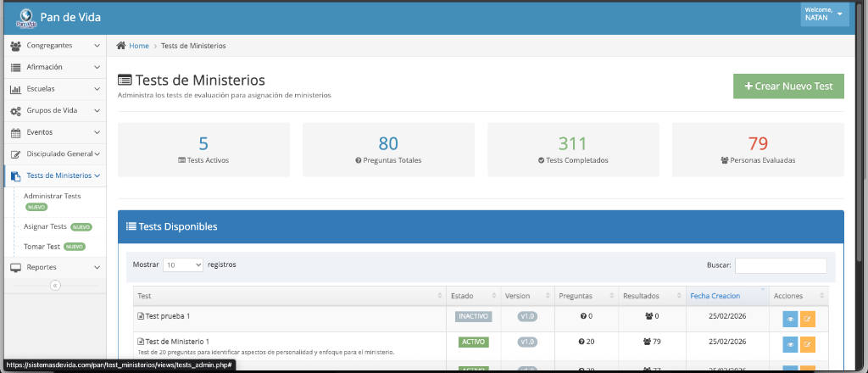Click the Congregantes people icon in sidebar
This screenshot has height=373, width=868.
tap(16, 46)
